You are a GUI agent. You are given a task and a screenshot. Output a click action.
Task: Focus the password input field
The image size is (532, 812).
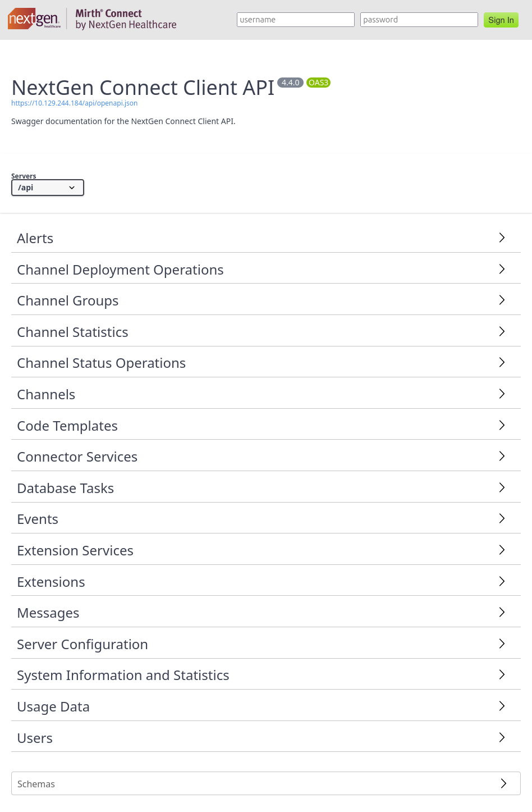419,20
